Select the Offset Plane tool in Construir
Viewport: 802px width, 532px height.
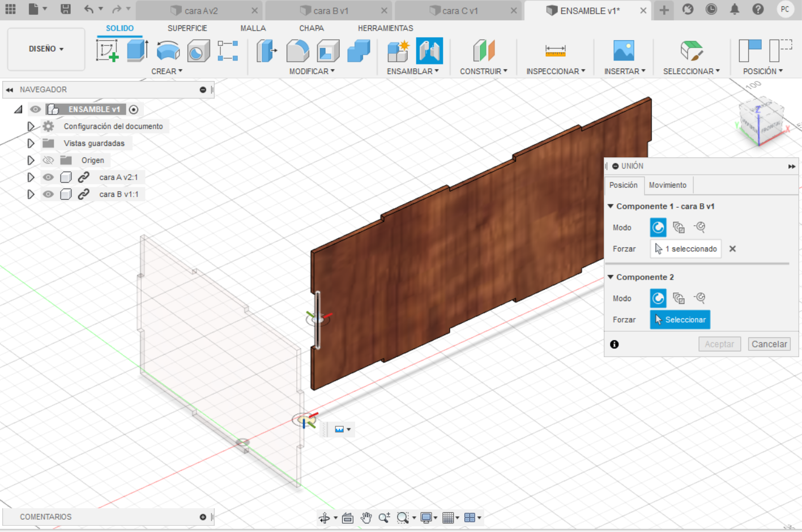pyautogui.click(x=484, y=50)
